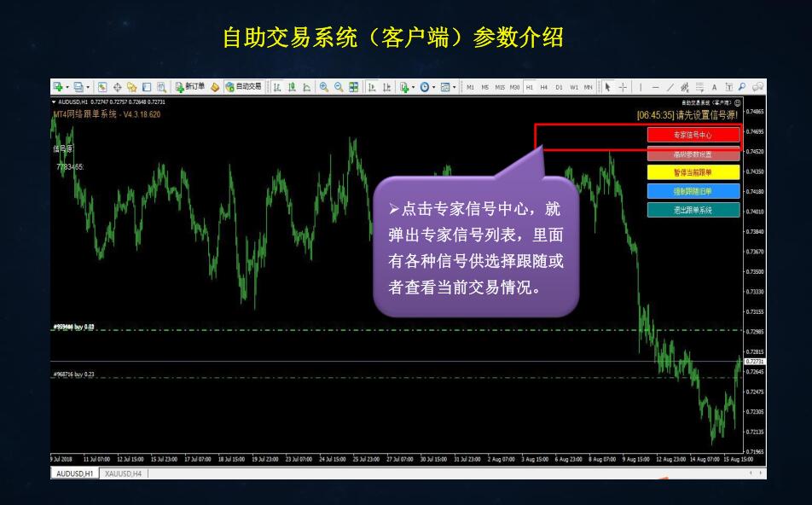Click the 新订单 new order button

[189, 86]
